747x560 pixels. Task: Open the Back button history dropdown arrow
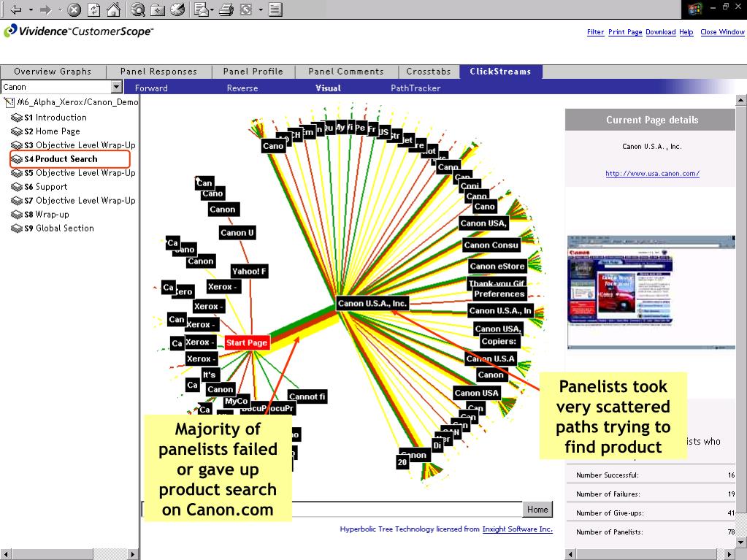coord(31,9)
